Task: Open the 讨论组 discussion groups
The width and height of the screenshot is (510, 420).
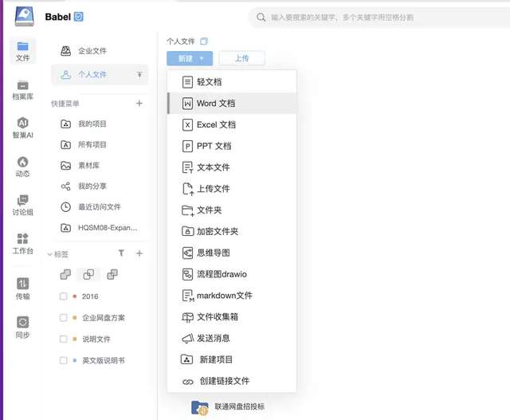Action: pos(22,206)
